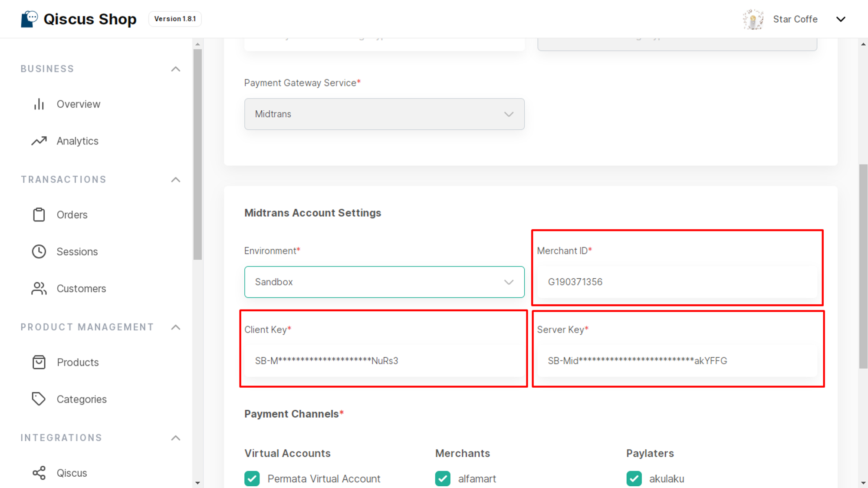
Task: Open the Star Coffe account dropdown
Action: point(841,19)
